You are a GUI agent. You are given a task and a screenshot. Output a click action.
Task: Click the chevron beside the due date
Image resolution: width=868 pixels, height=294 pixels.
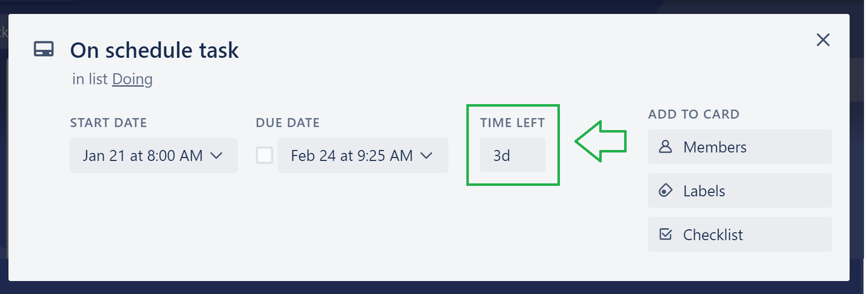(x=427, y=155)
